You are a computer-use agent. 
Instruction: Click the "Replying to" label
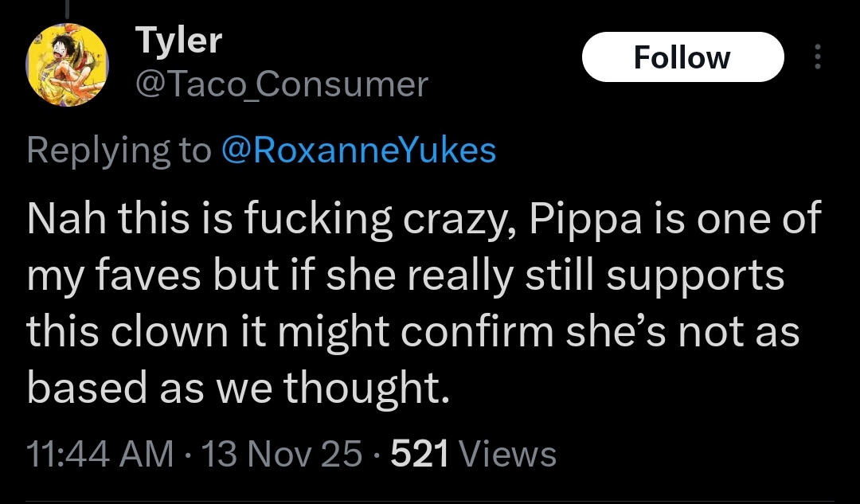[x=119, y=150]
